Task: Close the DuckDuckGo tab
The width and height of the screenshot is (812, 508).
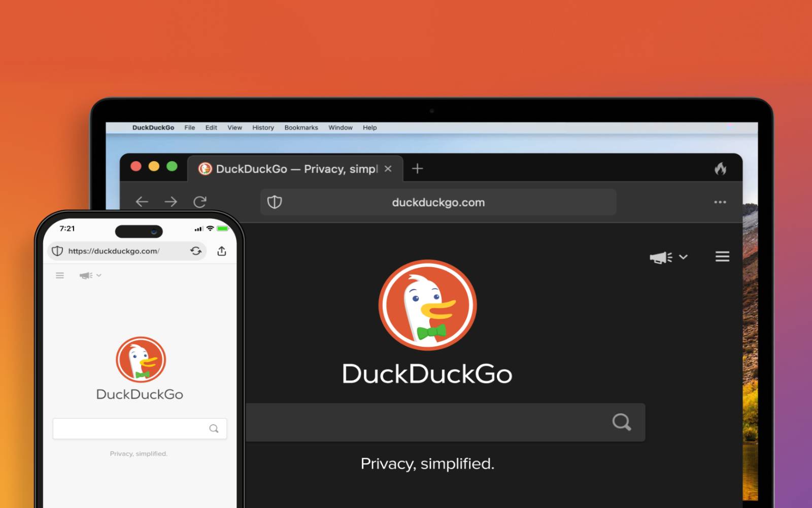Action: [388, 169]
